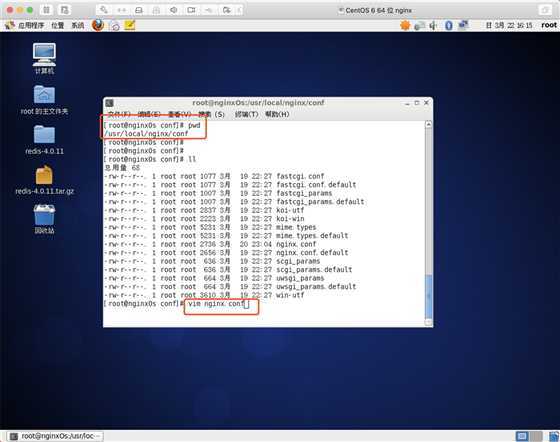Click the fastcgi_params.default listing row
The height and width of the screenshot is (442, 560).
tap(234, 202)
